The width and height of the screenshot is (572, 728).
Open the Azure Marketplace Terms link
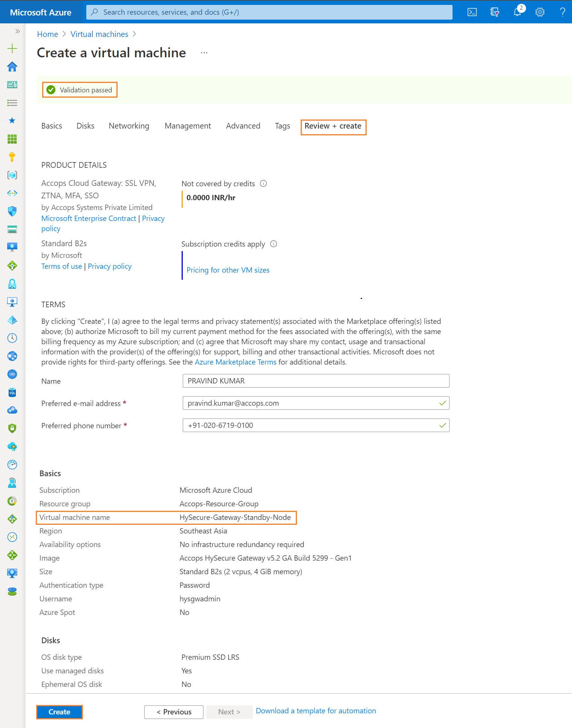click(x=236, y=362)
